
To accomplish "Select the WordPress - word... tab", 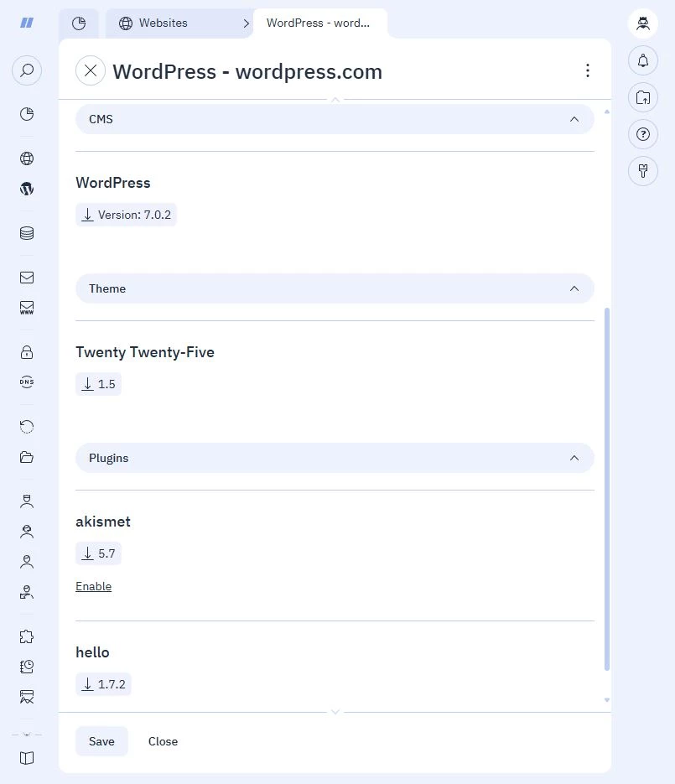I will 320,23.
